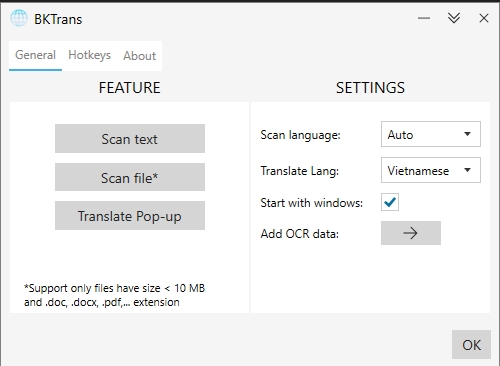
Task: Toggle Start with windows checkbox
Action: [x=390, y=202]
